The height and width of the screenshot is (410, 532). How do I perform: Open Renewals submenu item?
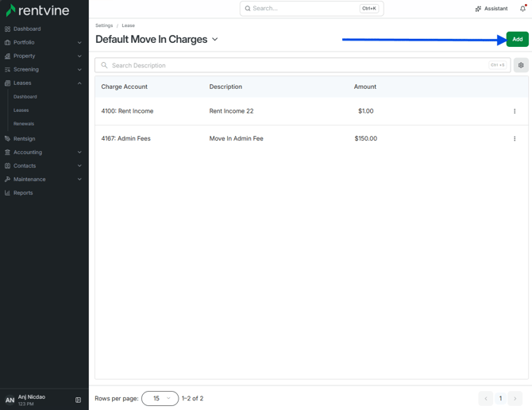24,124
